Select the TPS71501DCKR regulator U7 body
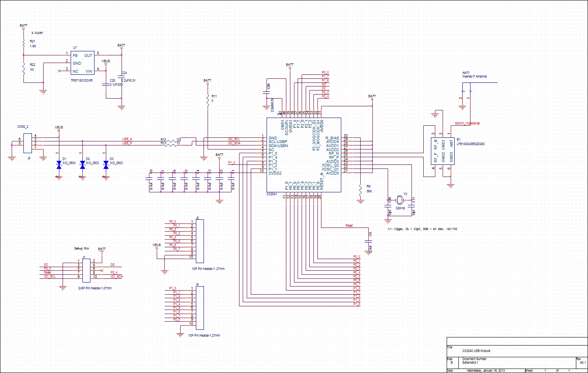Screen dimensions: 588x373 tap(82, 63)
